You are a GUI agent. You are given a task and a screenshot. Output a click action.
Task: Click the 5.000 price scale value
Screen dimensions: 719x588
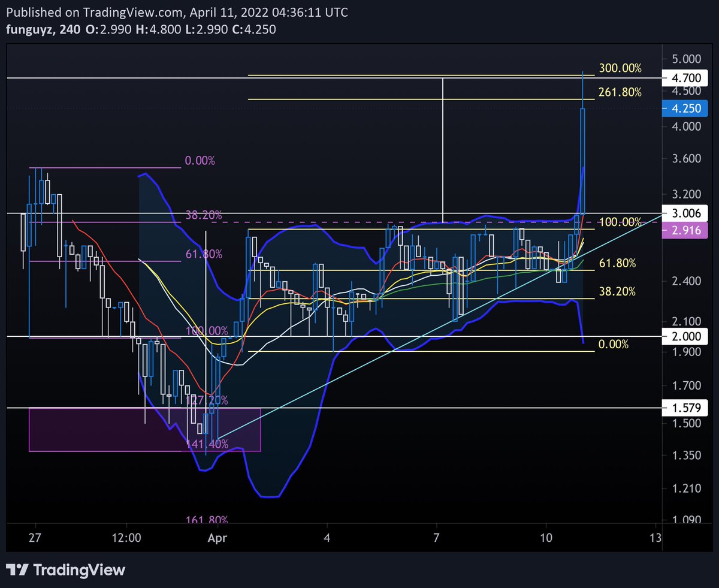tap(686, 59)
